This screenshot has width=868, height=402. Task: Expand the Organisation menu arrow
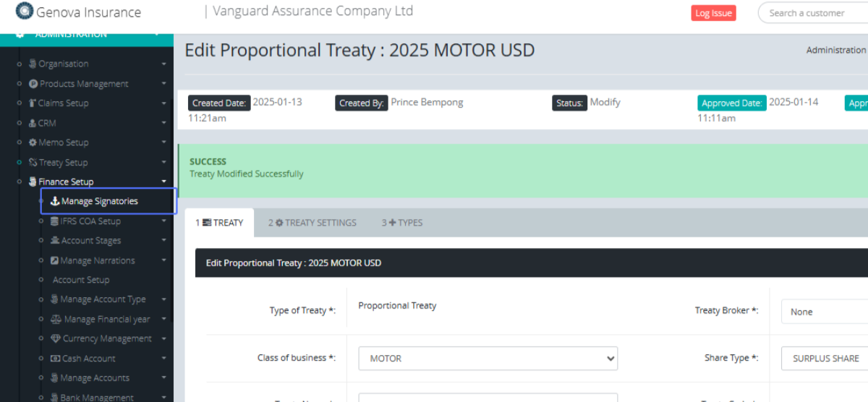[x=164, y=64]
